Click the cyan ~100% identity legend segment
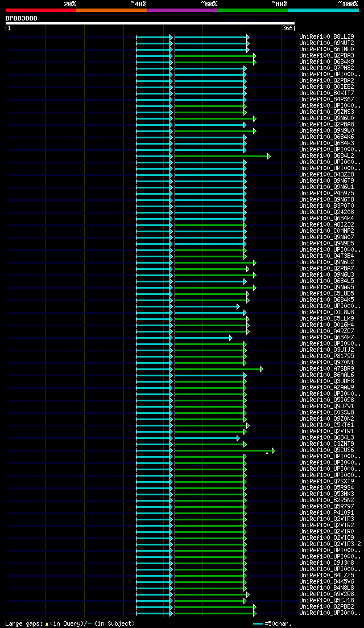 click(323, 10)
